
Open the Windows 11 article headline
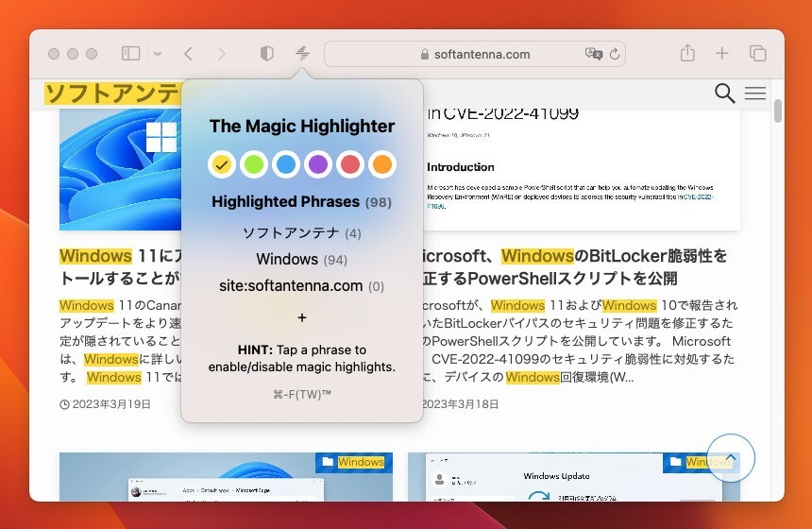coord(120,267)
